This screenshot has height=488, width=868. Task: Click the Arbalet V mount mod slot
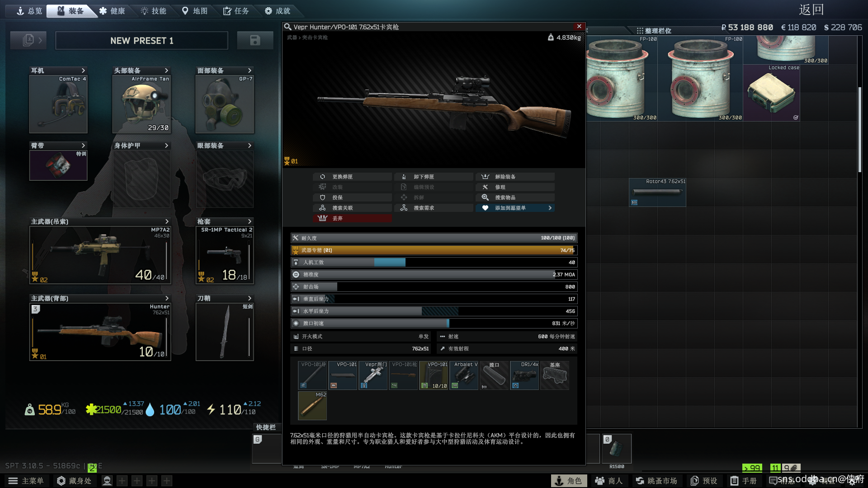[464, 375]
